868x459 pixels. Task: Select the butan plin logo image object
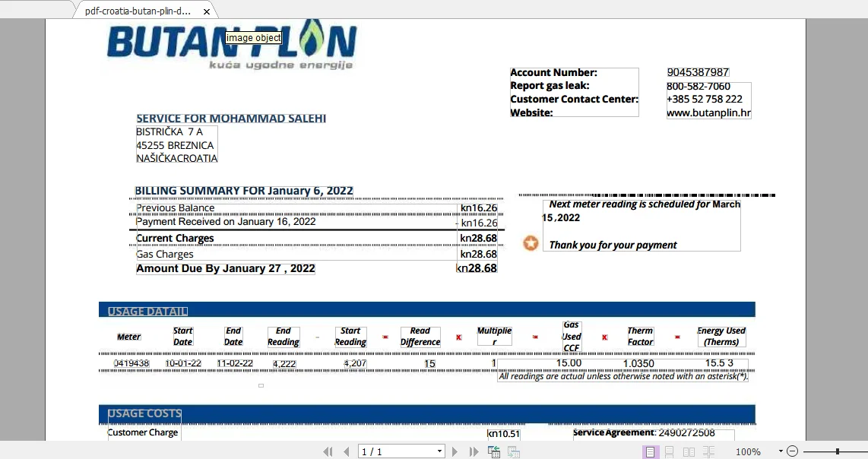tap(232, 47)
